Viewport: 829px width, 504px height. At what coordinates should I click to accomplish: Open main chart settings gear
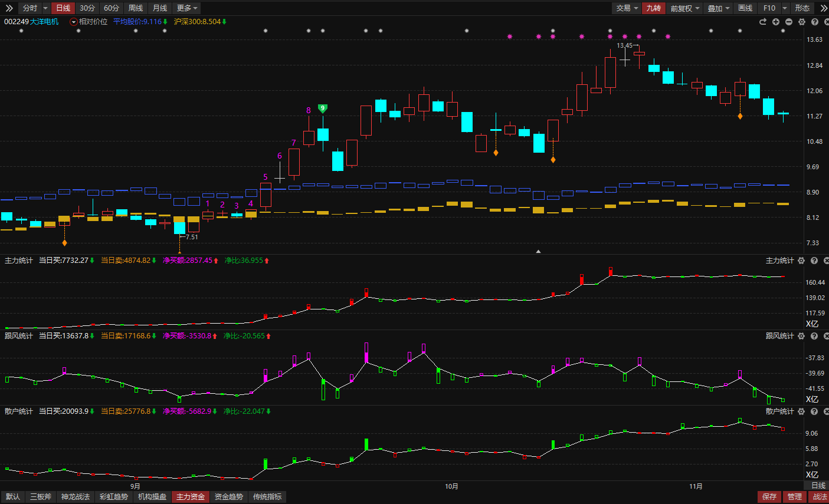pos(802,22)
